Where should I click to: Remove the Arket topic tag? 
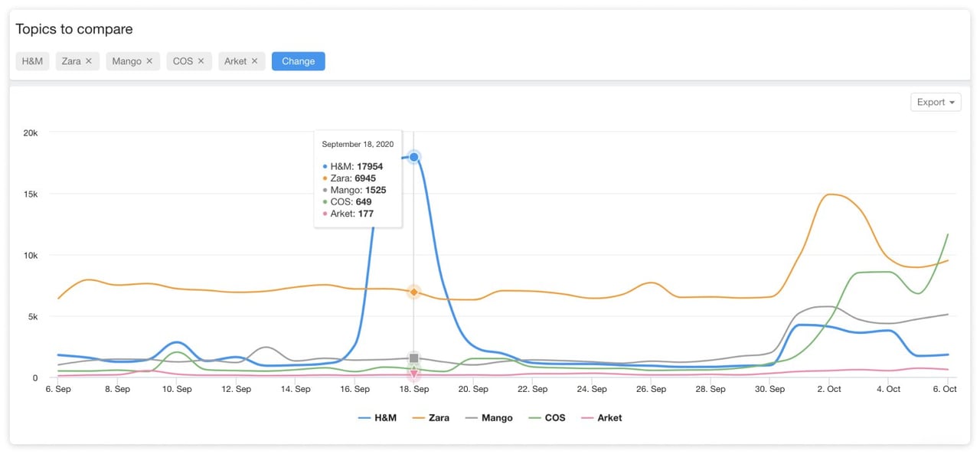[255, 61]
